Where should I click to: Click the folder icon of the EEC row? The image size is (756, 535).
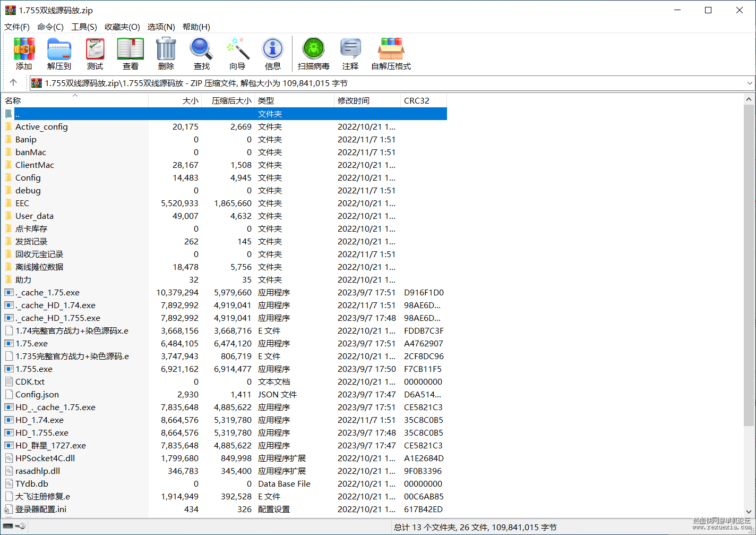click(8, 203)
